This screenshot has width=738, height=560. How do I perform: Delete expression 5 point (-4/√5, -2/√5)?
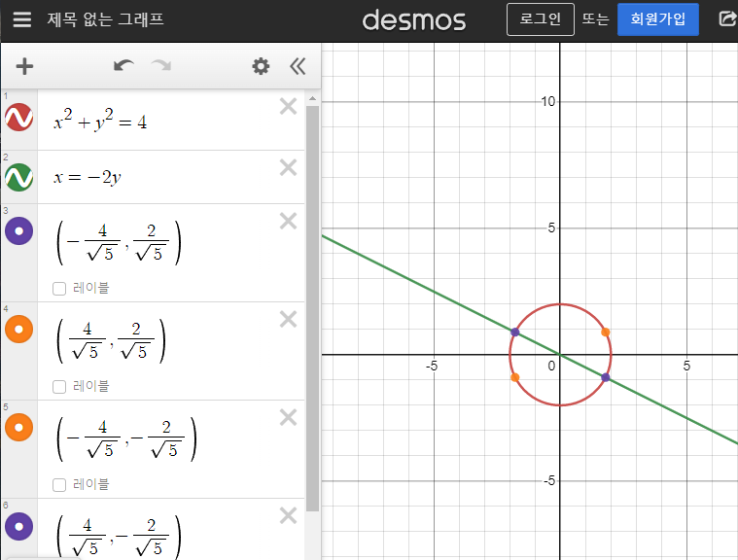[x=288, y=417]
